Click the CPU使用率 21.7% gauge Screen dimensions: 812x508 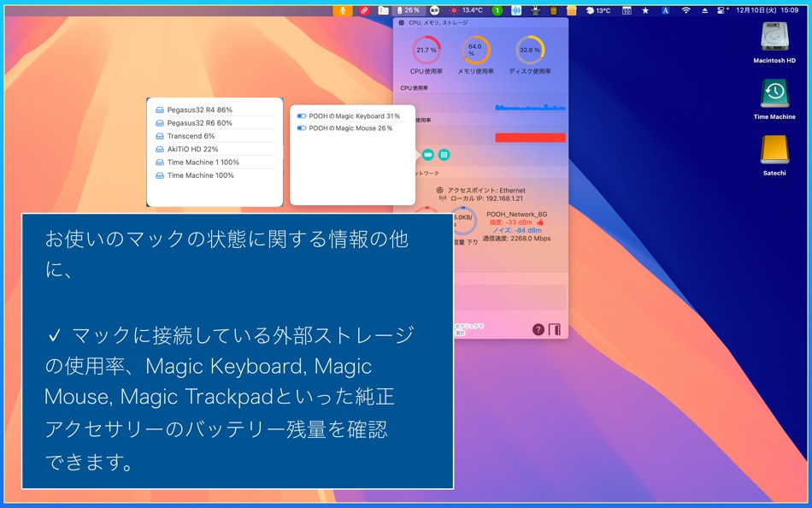pyautogui.click(x=427, y=50)
